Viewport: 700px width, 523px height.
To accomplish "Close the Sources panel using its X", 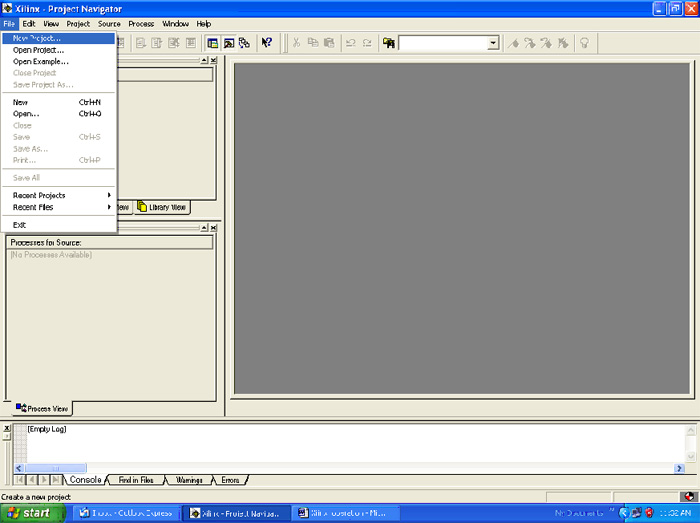I will coord(213,60).
